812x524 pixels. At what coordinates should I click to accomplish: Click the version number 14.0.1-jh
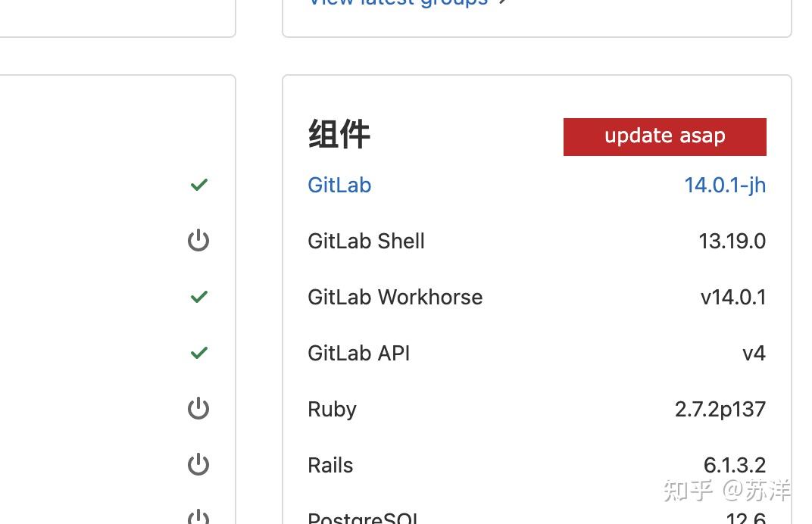(724, 185)
